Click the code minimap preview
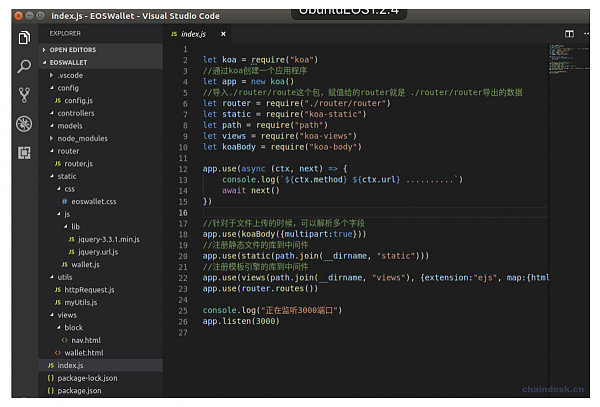This screenshot has width=600, height=407. 569,59
